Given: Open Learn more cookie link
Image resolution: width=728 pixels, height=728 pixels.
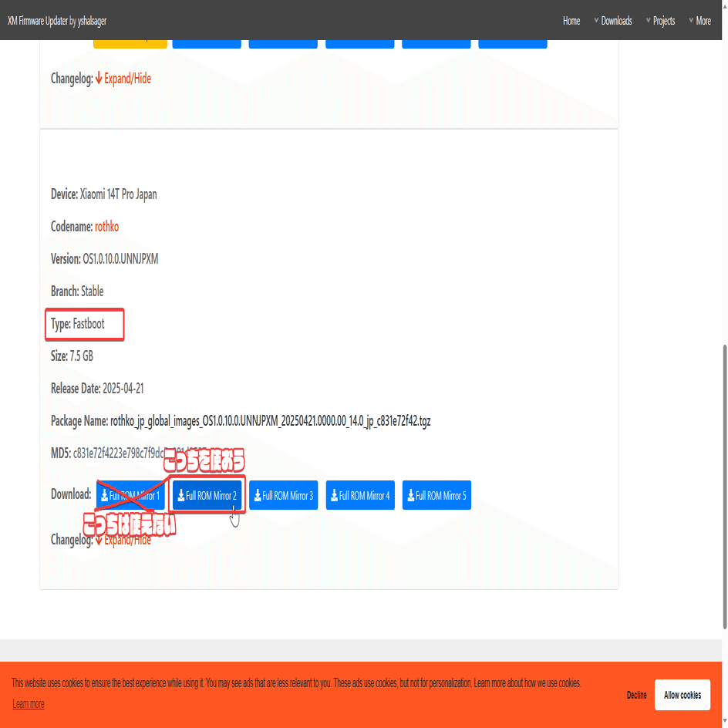Looking at the screenshot, I should pos(29,704).
